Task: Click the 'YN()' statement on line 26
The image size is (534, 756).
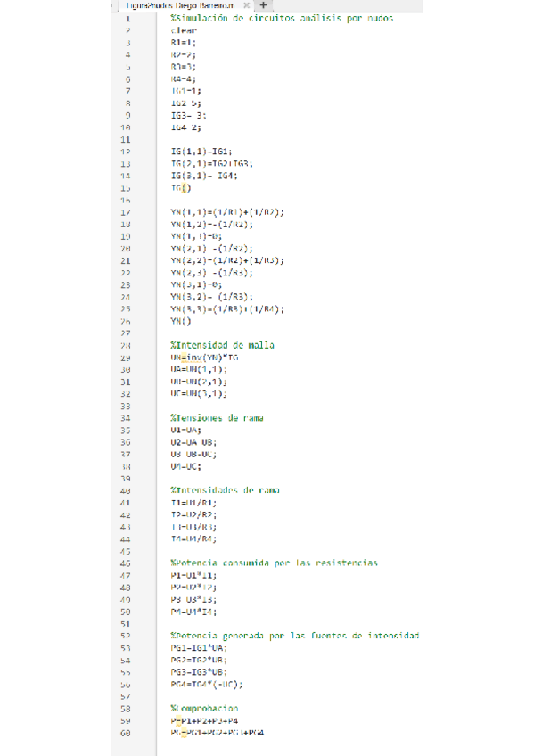Action: (x=181, y=321)
